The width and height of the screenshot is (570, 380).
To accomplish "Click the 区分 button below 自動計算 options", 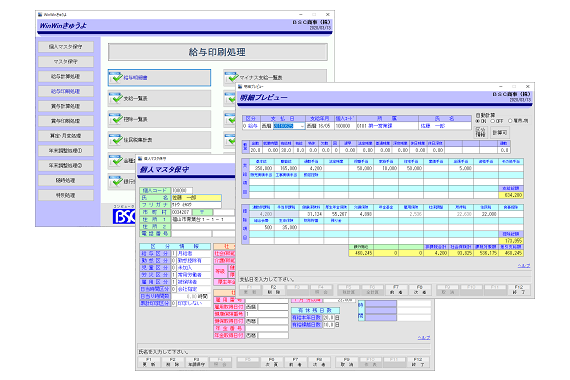I will (x=481, y=132).
